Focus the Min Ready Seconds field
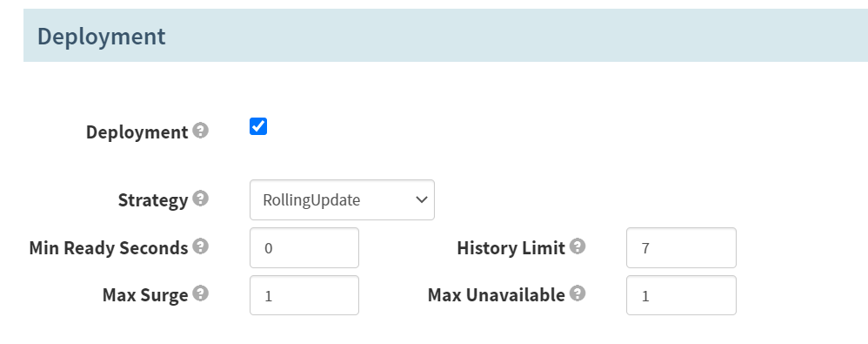868x344 pixels. 304,247
